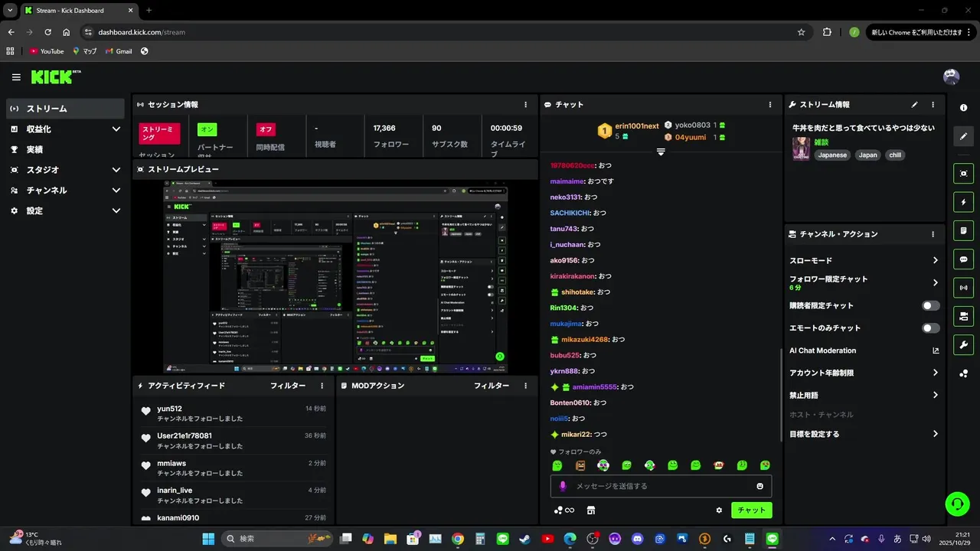Open MODアクション panel three-dot options
This screenshot has width=980, height=551.
pos(525,386)
